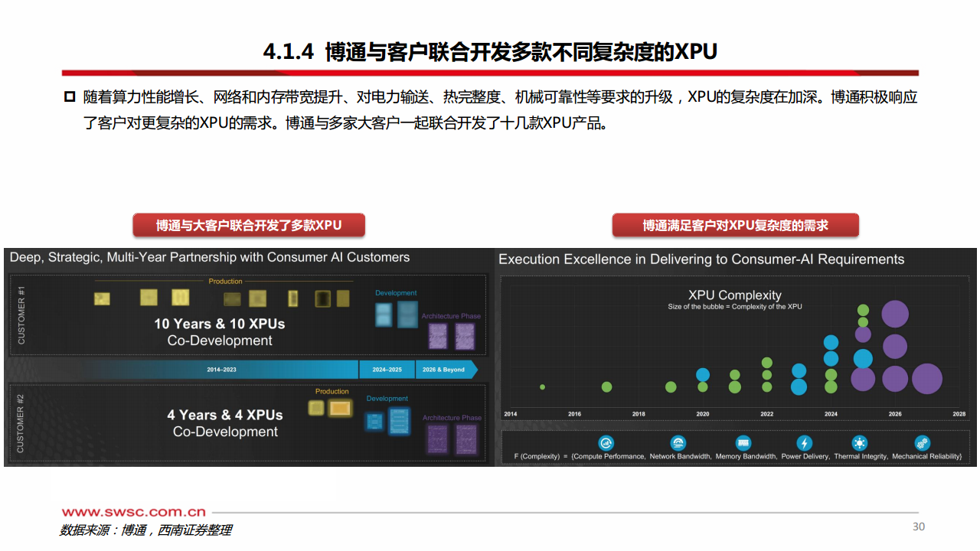
Task: Click the 'Thermal Integrity,' text label
Action: [x=861, y=456]
